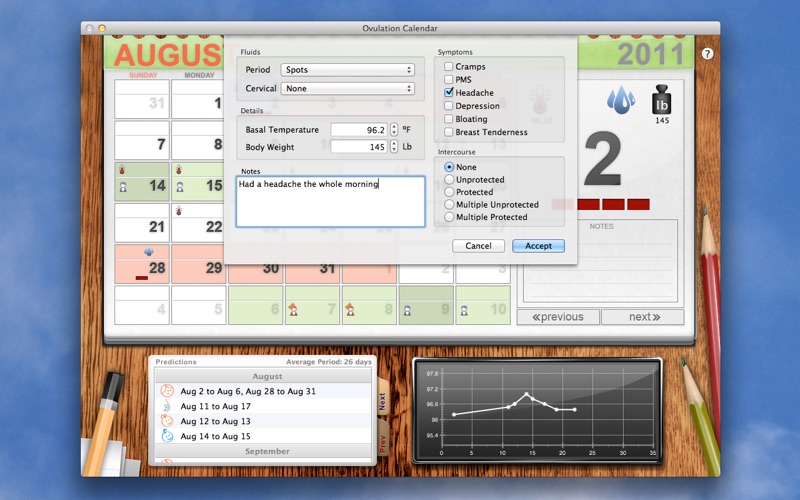Select the Unprotected intercourse radio option
Viewport: 800px width, 500px height.
tap(449, 180)
